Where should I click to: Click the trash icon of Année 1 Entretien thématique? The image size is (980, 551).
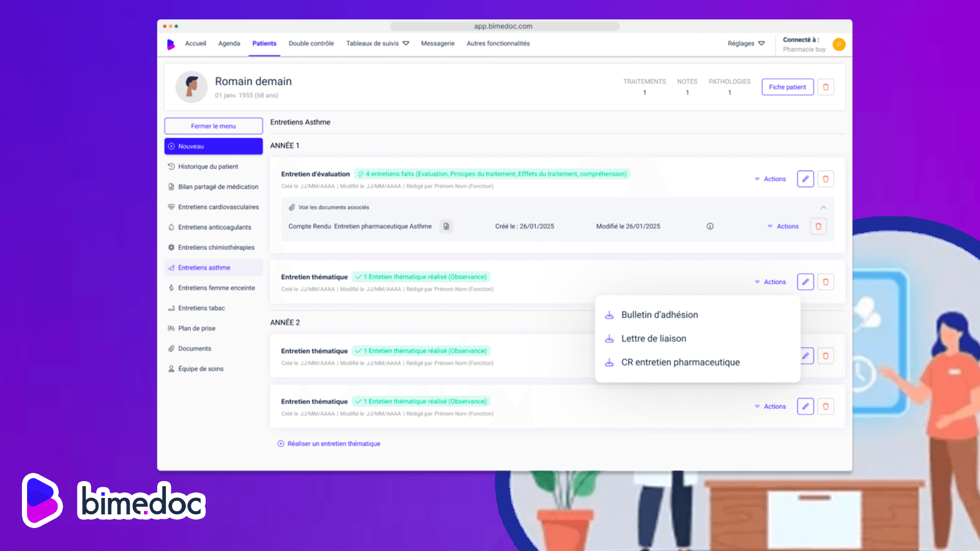825,282
